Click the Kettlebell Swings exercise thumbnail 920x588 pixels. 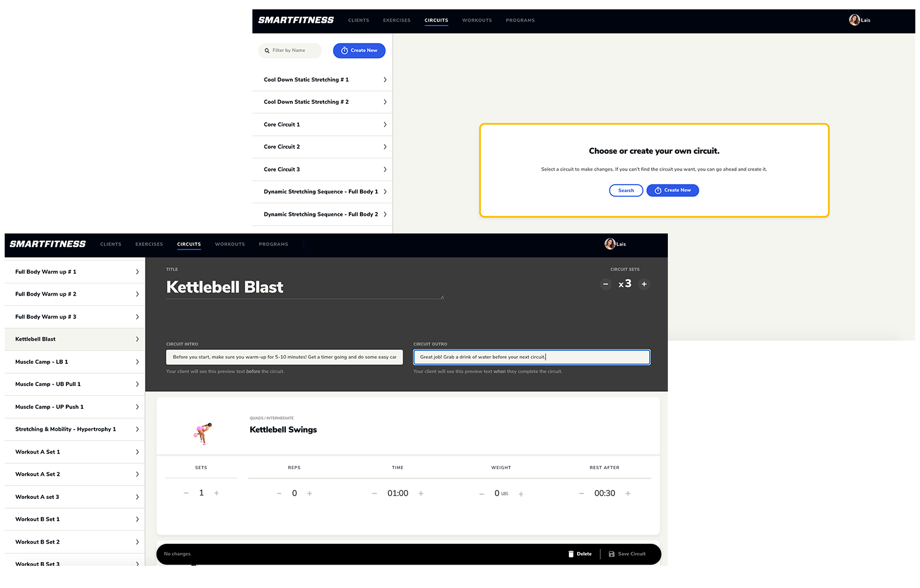pyautogui.click(x=203, y=434)
